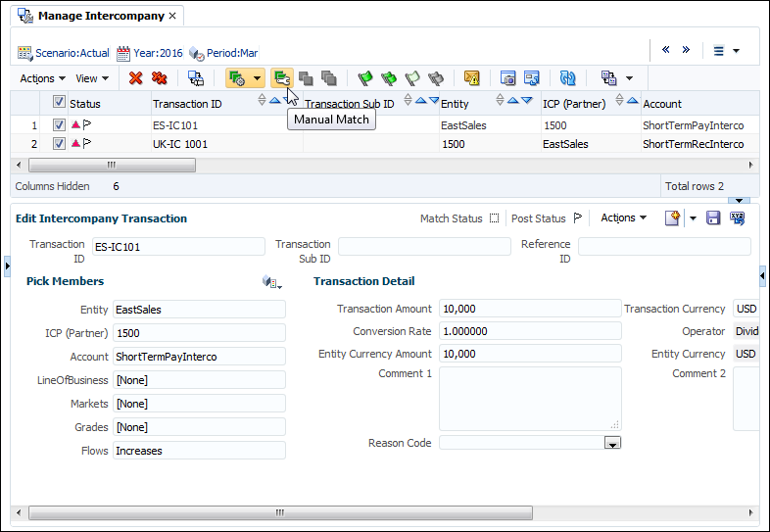Open the View menu
This screenshot has width=770, height=532.
(x=92, y=78)
